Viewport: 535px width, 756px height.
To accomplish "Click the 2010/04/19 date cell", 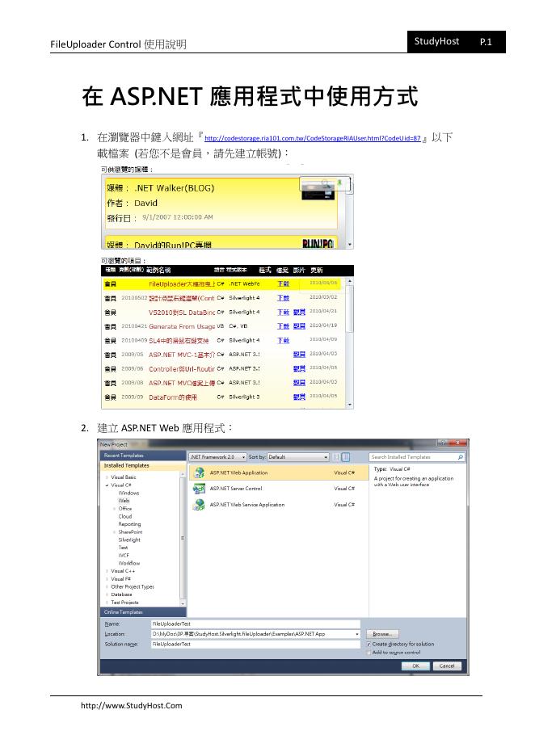I will [x=323, y=325].
